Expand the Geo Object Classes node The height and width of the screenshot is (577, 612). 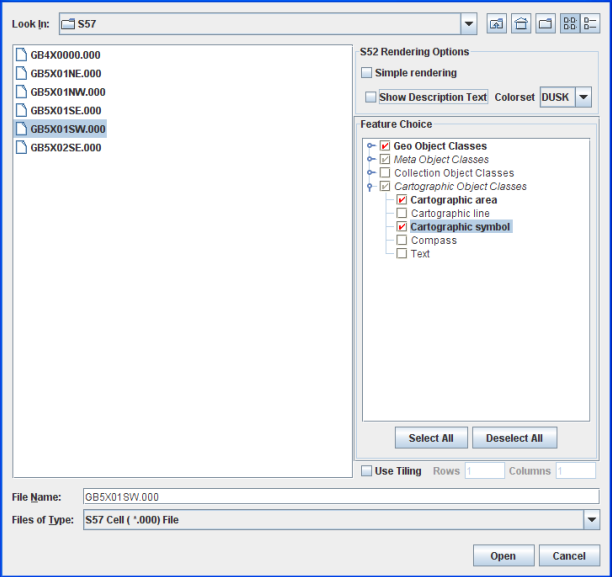click(x=370, y=146)
